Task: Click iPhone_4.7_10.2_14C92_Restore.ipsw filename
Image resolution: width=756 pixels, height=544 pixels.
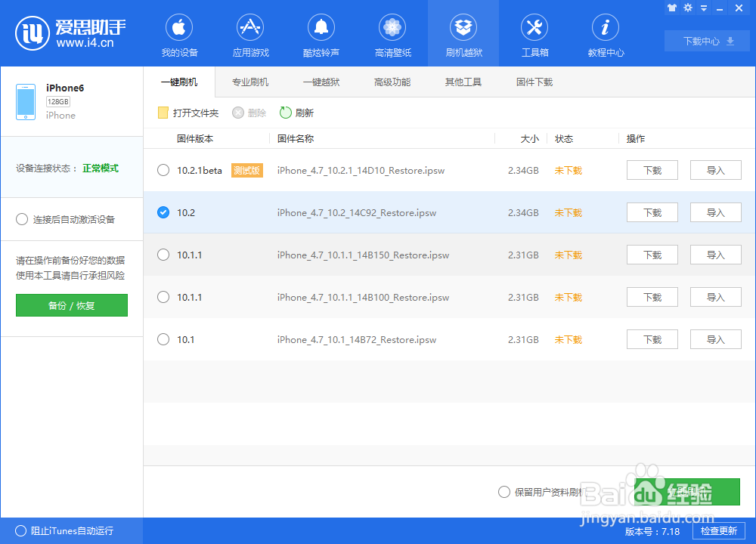Action: tap(356, 213)
